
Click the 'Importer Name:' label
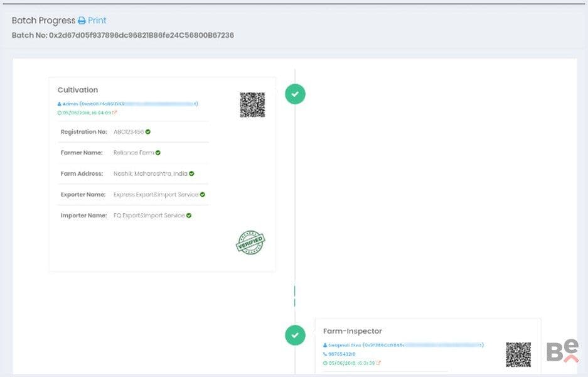pos(83,216)
